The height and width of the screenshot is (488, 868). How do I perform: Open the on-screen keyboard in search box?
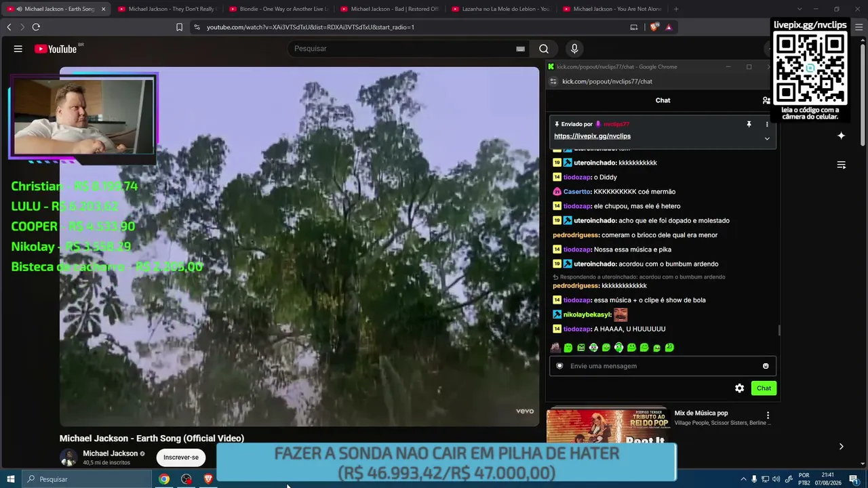[x=520, y=49]
